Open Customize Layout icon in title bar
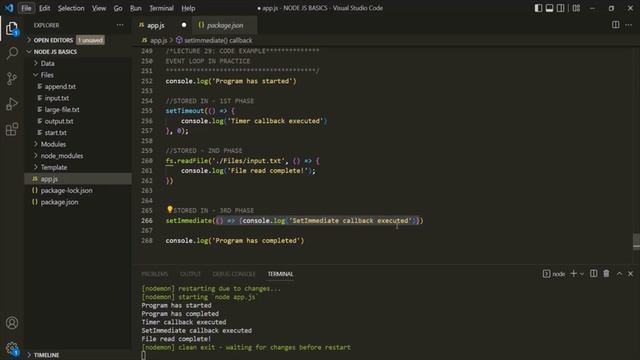Screen dimensions: 640x360 click(576, 8)
